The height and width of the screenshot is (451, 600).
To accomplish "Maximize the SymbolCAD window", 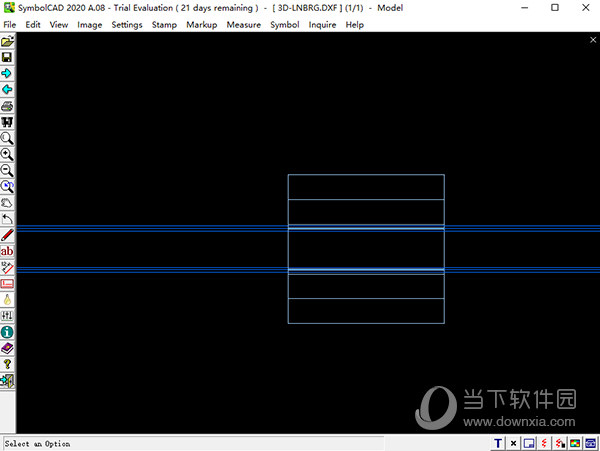I will [555, 7].
